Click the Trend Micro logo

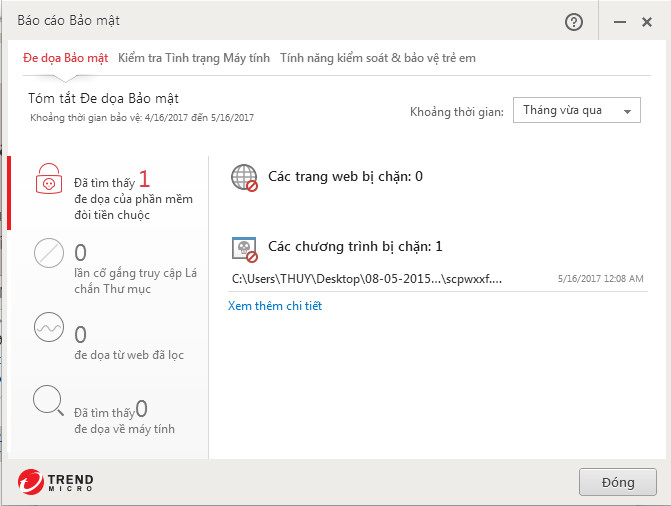click(55, 481)
